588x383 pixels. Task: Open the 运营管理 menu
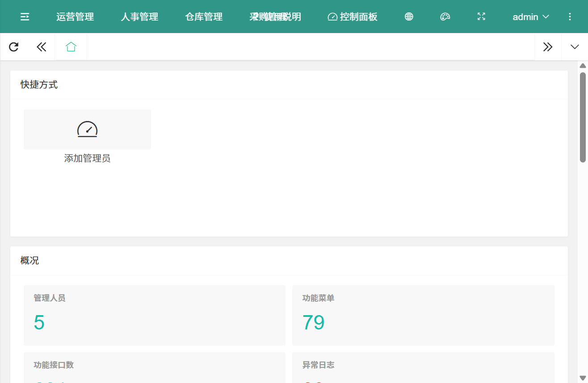[x=75, y=17]
